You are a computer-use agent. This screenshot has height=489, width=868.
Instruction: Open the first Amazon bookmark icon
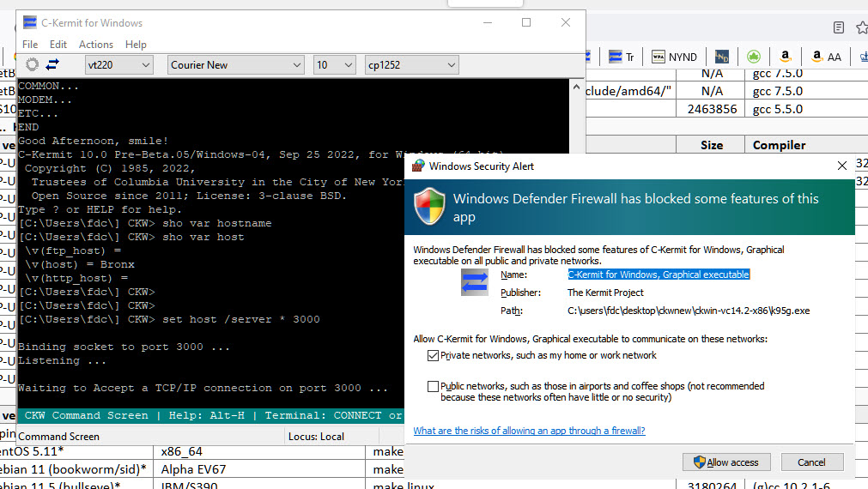coord(785,57)
